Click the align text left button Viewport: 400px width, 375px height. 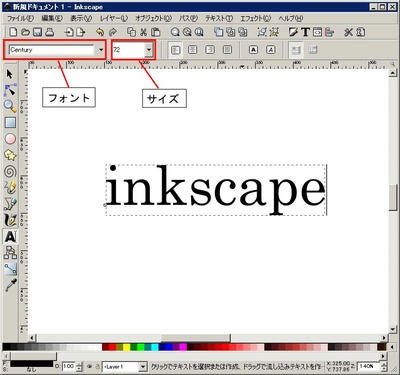coord(175,50)
